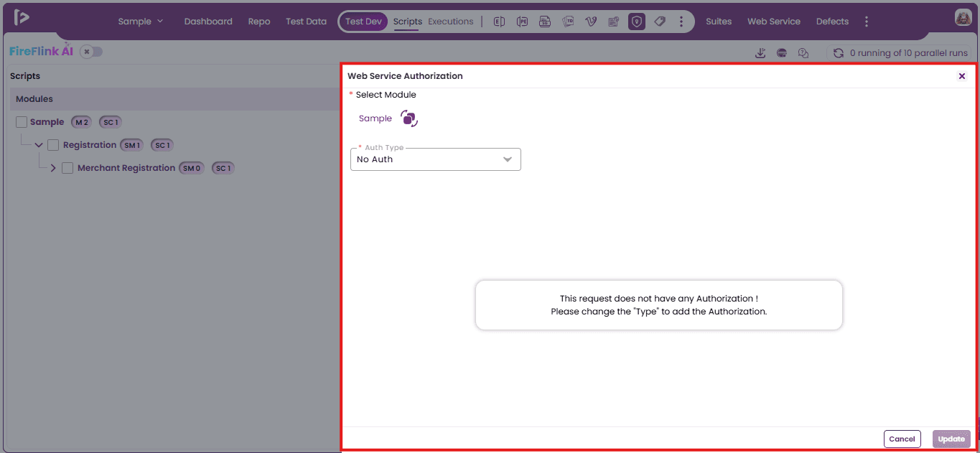This screenshot has height=453, width=980.
Task: Click the select module icon next to Sample
Action: [x=409, y=118]
